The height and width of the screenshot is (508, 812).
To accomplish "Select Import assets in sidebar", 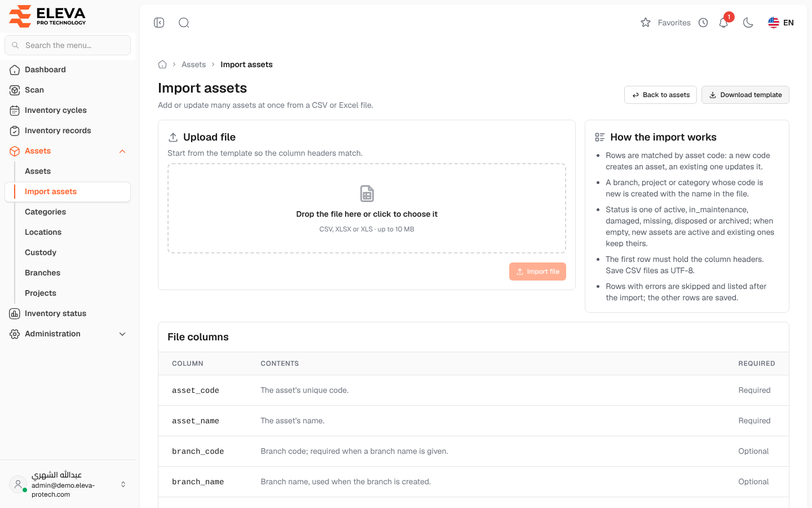I will coord(68,191).
